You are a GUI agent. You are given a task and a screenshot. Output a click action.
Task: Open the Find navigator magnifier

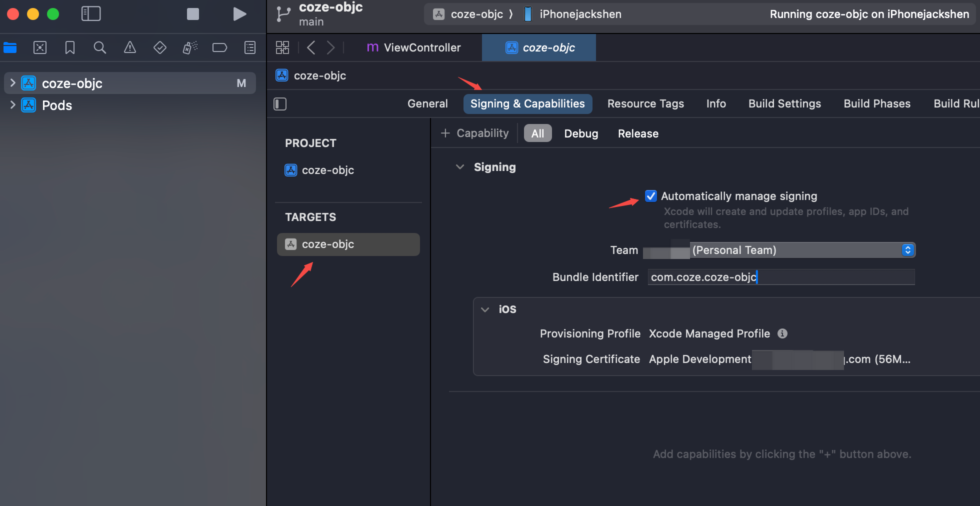coord(100,47)
